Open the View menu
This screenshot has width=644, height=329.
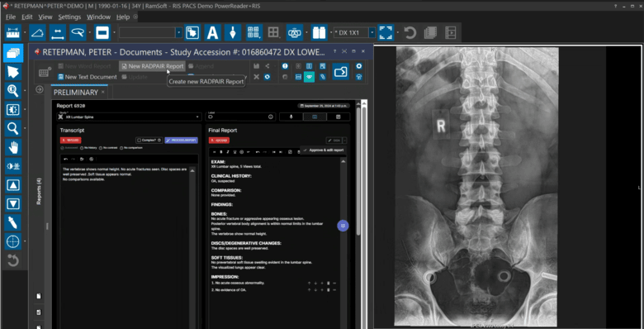[45, 17]
